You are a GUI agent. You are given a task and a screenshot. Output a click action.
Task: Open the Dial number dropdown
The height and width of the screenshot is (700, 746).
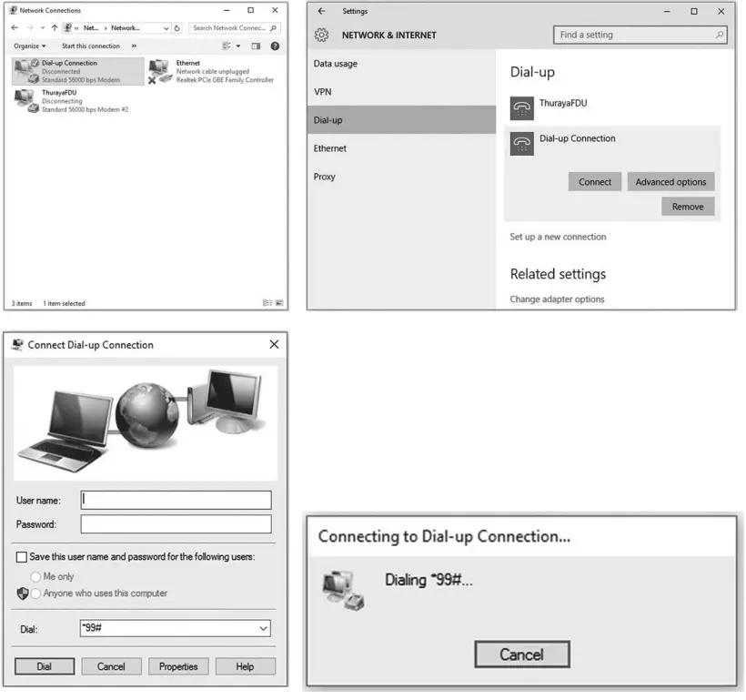(263, 629)
